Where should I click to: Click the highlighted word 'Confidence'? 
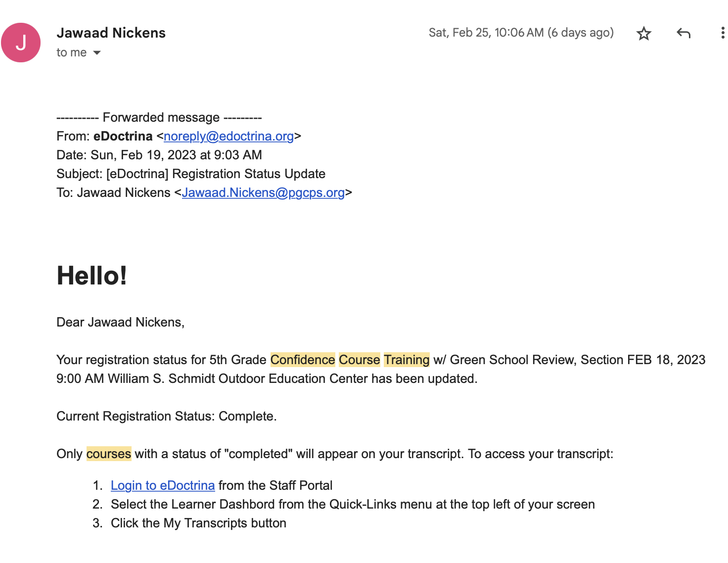click(x=303, y=360)
